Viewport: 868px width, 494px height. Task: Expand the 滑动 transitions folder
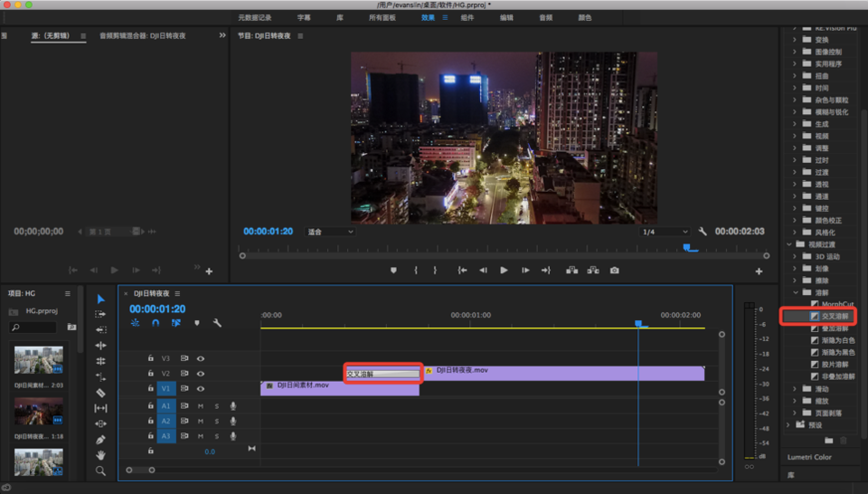(x=795, y=389)
